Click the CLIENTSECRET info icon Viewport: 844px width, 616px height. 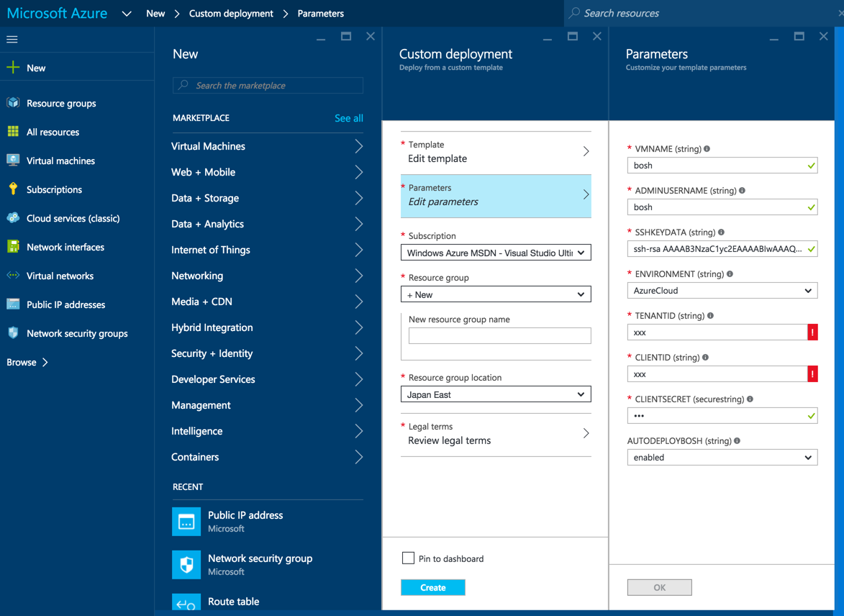(750, 399)
